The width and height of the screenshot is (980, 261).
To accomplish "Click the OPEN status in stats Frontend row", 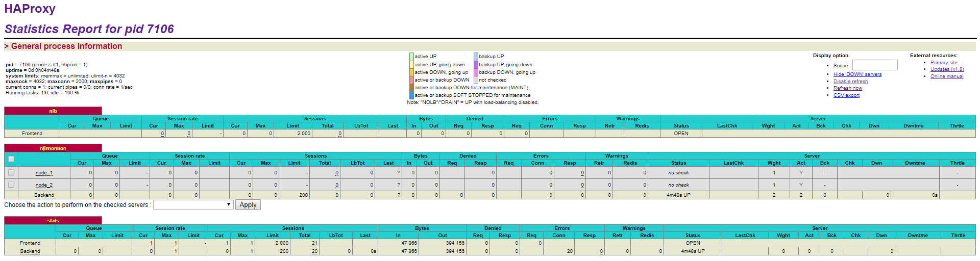I will (693, 243).
